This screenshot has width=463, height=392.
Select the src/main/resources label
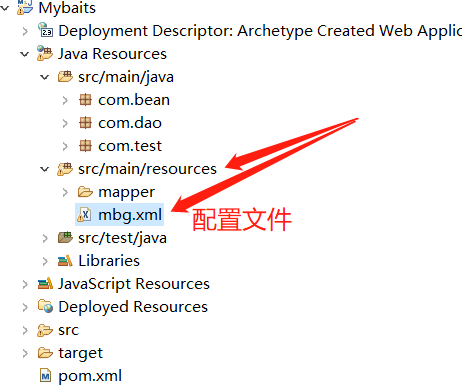(x=147, y=169)
